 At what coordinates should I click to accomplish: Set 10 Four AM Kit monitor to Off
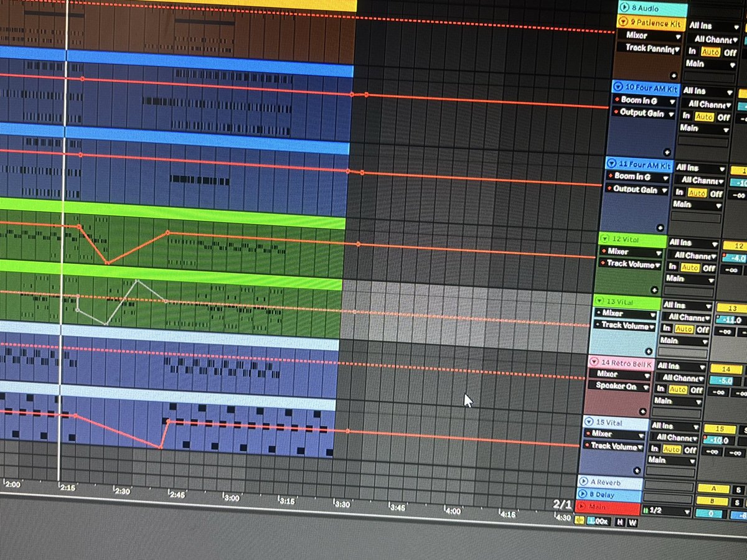point(723,117)
